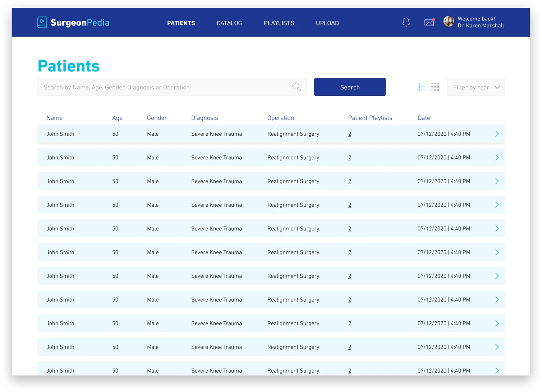Click the Patient Playlists column header
542x392 pixels.
click(x=370, y=118)
